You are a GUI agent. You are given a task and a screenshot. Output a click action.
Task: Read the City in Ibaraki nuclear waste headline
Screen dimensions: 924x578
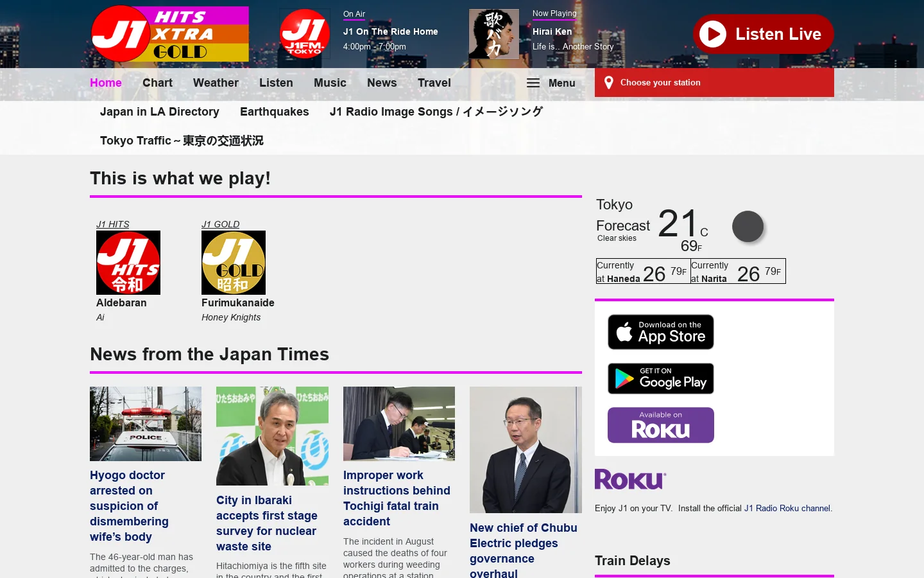[267, 523]
